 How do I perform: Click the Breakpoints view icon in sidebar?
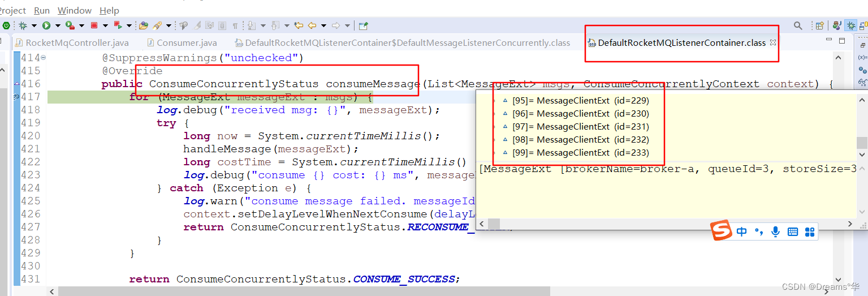(x=862, y=70)
